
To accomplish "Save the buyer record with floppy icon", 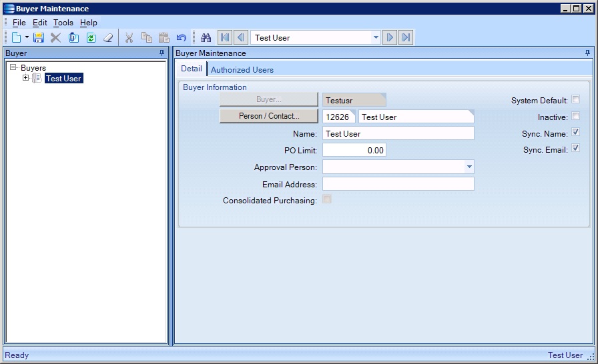I will [x=39, y=37].
